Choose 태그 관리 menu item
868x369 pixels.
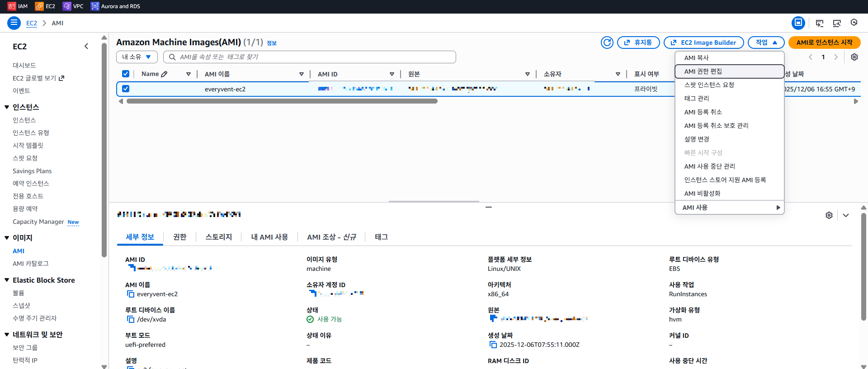coord(729,99)
